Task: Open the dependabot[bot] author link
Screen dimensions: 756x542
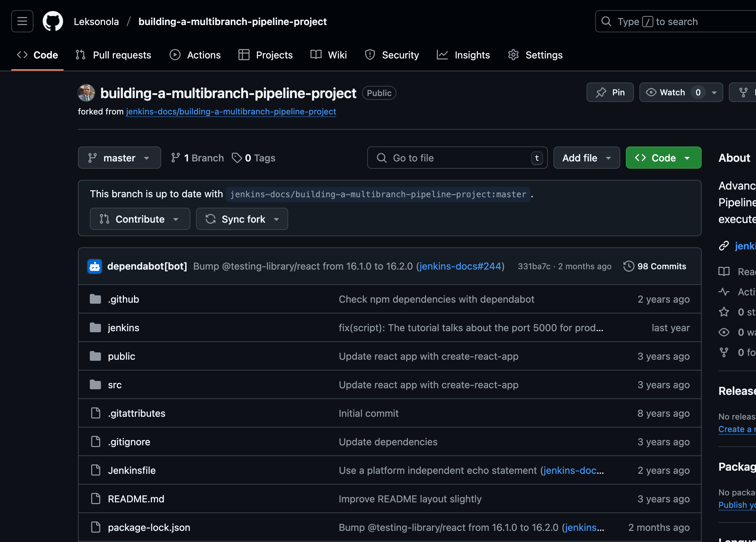Action: 147,266
